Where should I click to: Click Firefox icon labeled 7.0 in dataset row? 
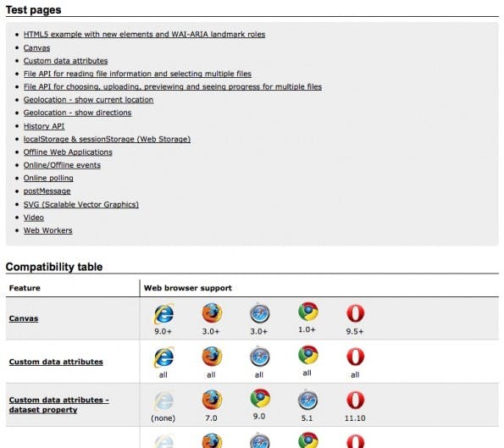tap(212, 400)
